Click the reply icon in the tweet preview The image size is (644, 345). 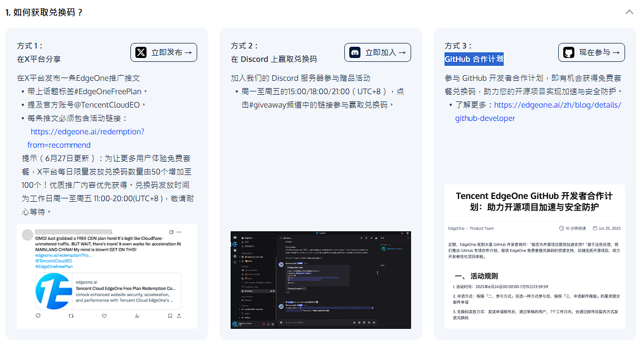[38, 316]
